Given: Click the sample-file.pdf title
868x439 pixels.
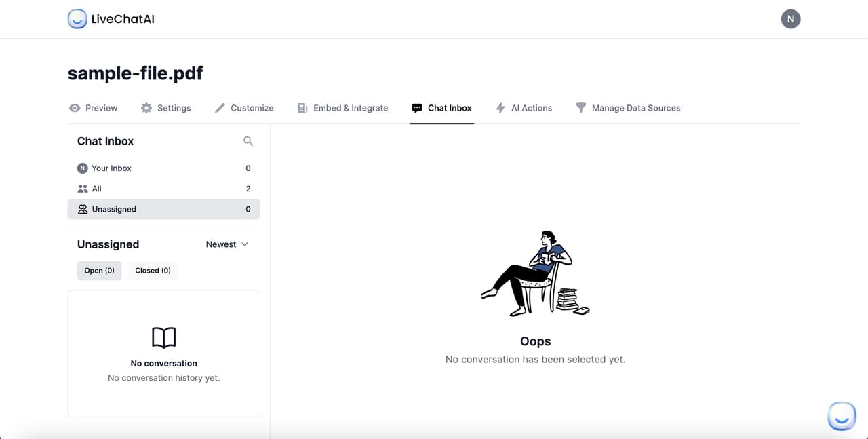Looking at the screenshot, I should [x=135, y=73].
